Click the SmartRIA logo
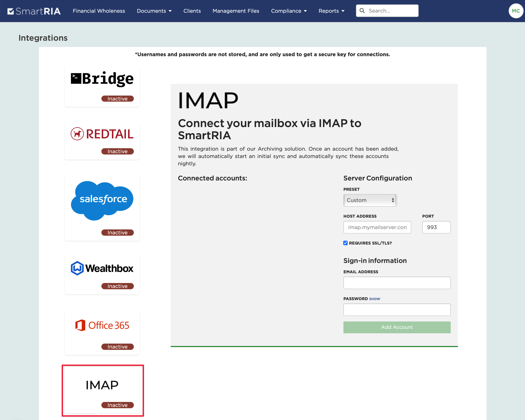This screenshot has width=525, height=420. click(34, 11)
